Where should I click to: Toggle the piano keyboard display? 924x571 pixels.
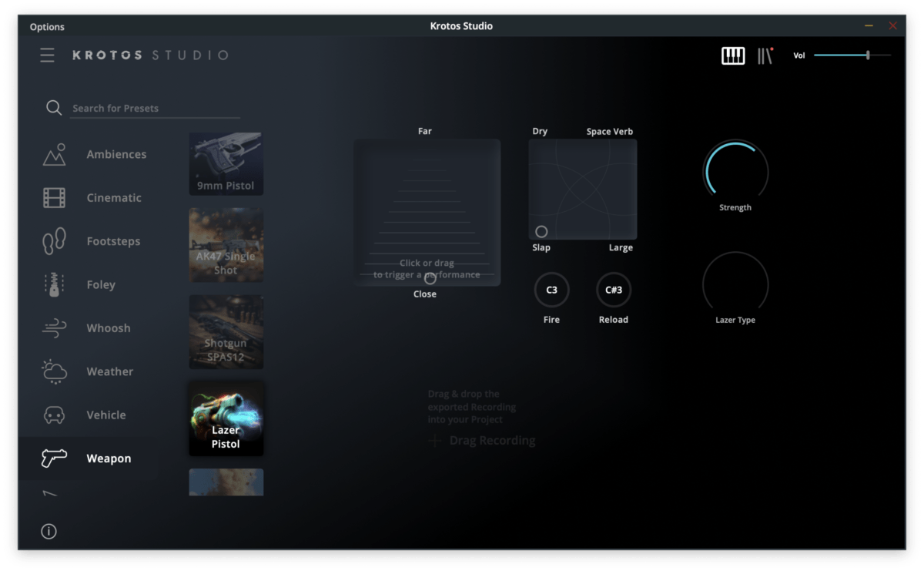tap(732, 55)
